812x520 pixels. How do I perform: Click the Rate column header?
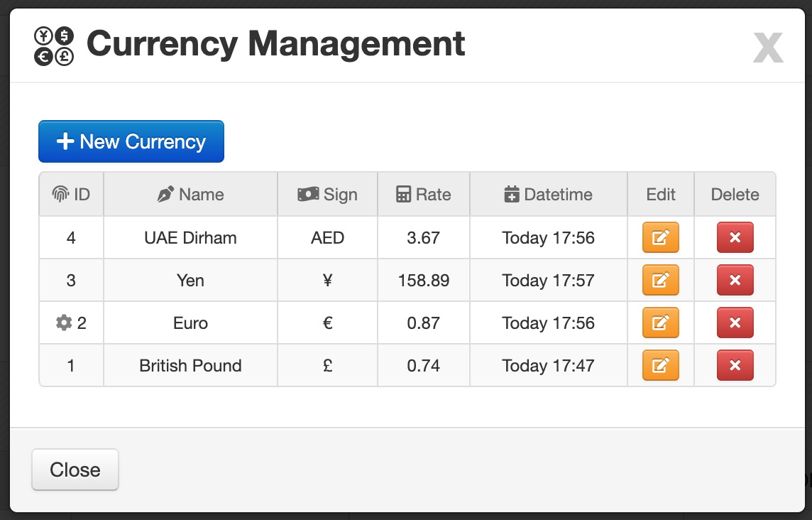[x=424, y=195]
